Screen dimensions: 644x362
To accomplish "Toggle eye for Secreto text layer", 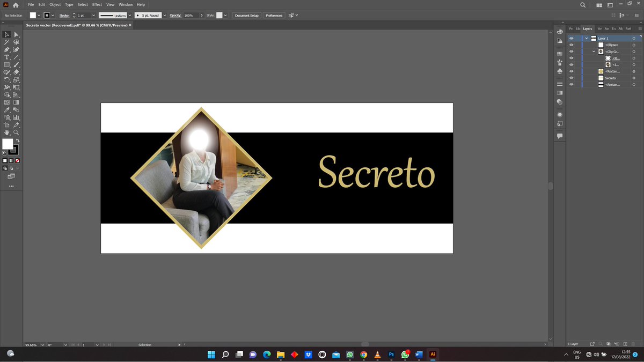I will [x=571, y=78].
